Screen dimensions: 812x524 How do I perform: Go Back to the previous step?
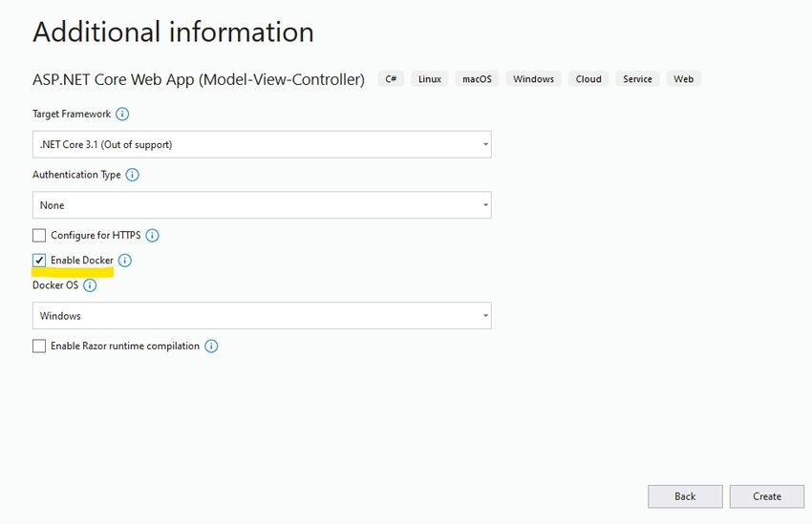685,496
